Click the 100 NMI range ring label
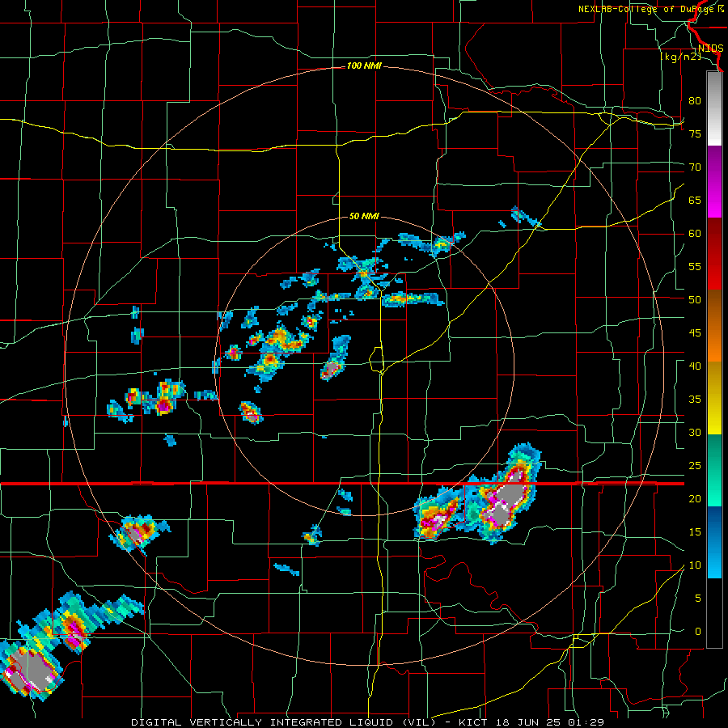The image size is (728, 728). (364, 66)
